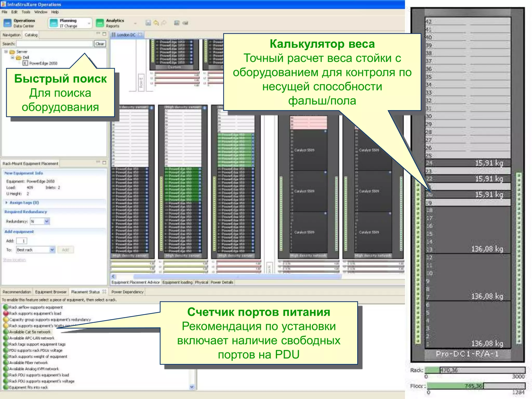
Task: Click the Dell folder icon
Action: (x=19, y=58)
